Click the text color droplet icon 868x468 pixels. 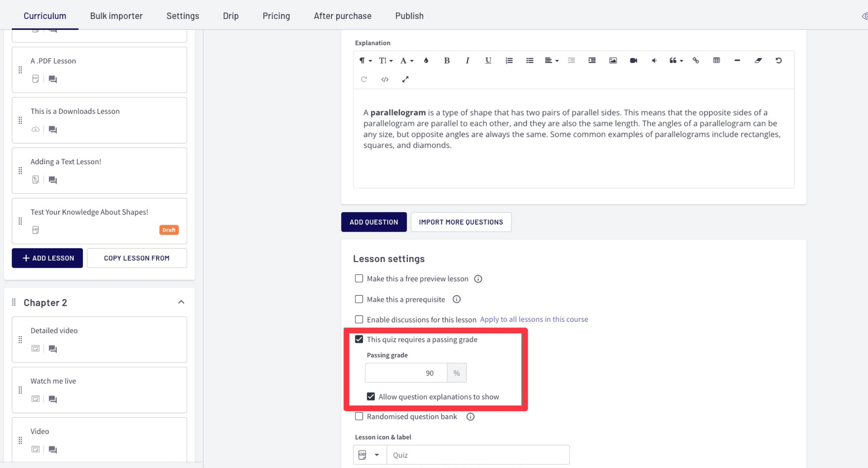point(426,60)
